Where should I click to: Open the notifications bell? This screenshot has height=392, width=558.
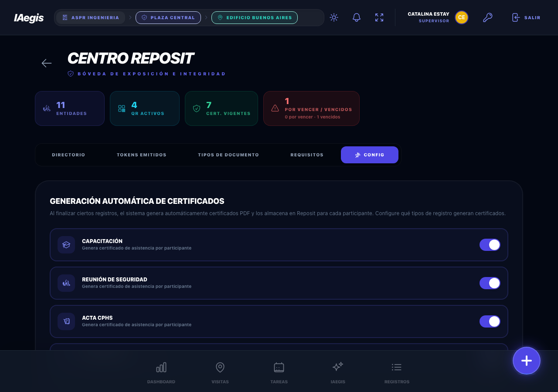pos(357,17)
